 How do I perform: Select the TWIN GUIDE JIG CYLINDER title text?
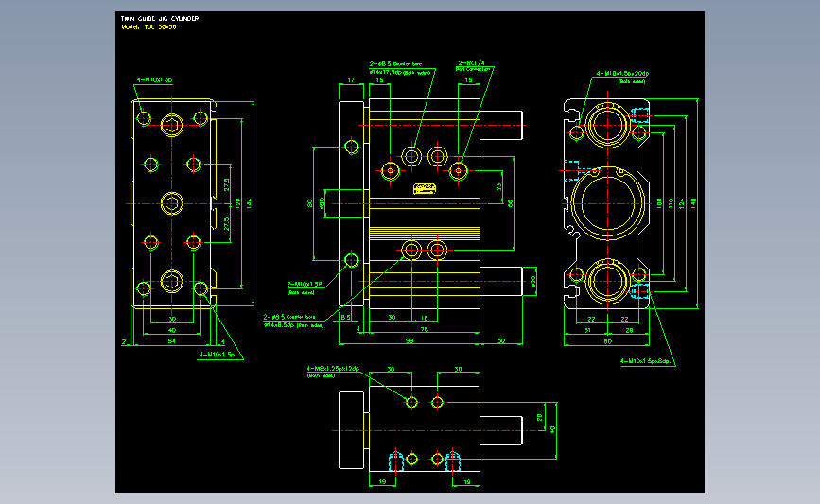click(160, 18)
